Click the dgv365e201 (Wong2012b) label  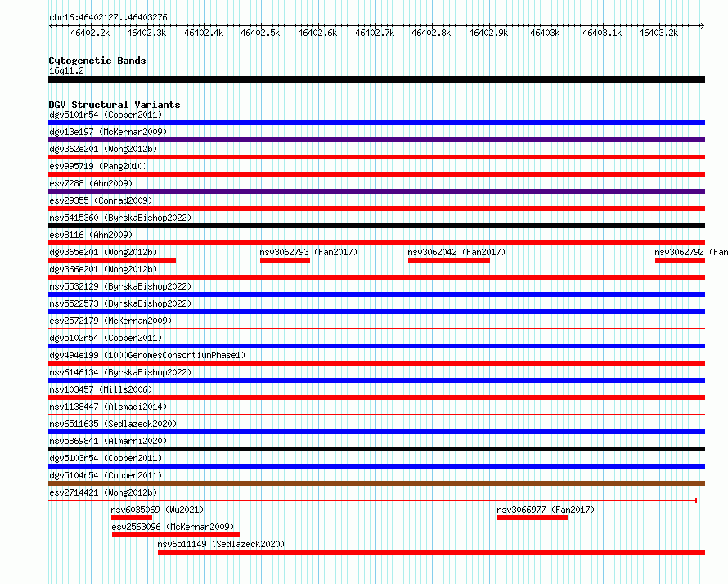tap(103, 252)
